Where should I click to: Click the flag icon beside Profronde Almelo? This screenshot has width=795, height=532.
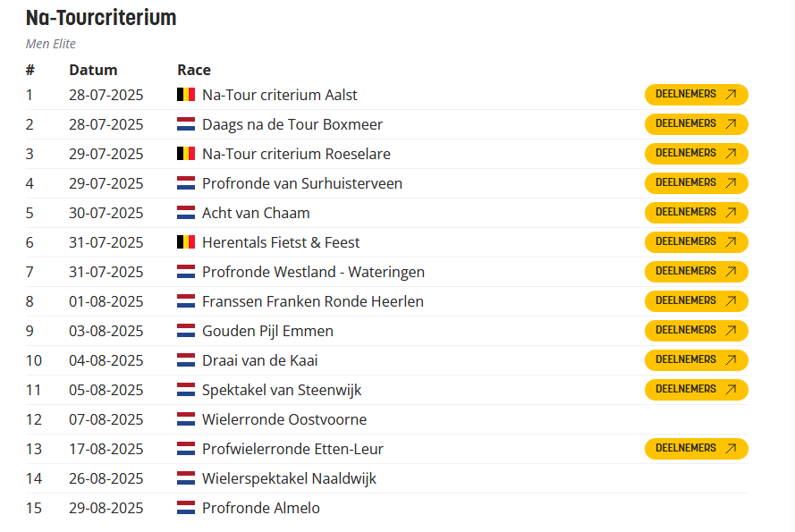click(x=186, y=508)
